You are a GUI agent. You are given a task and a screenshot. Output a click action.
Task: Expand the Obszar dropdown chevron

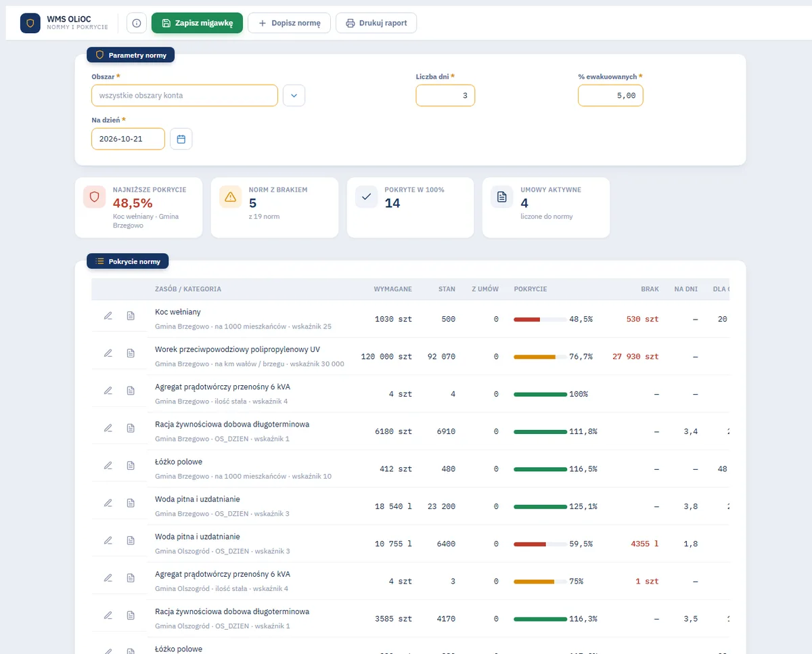(294, 95)
